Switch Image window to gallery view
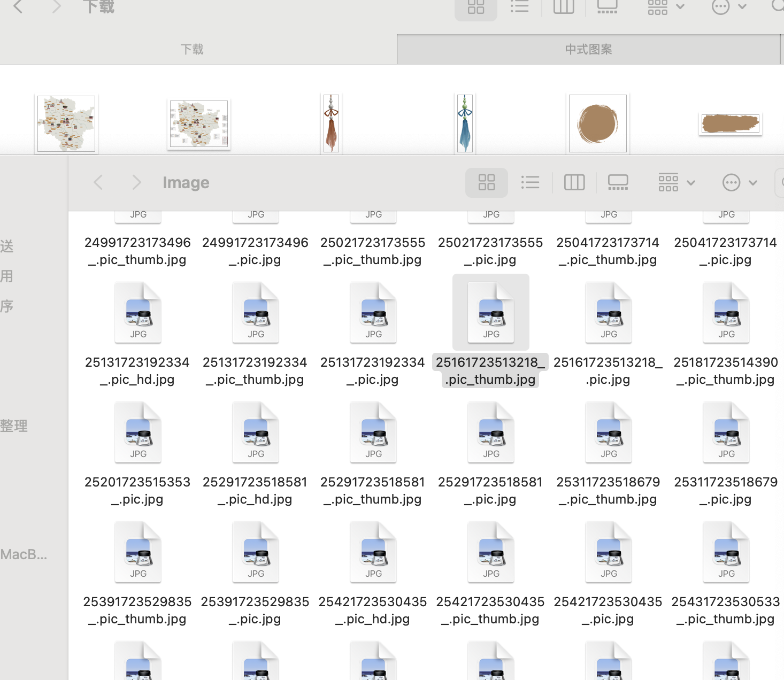Image resolution: width=784 pixels, height=680 pixels. (618, 183)
